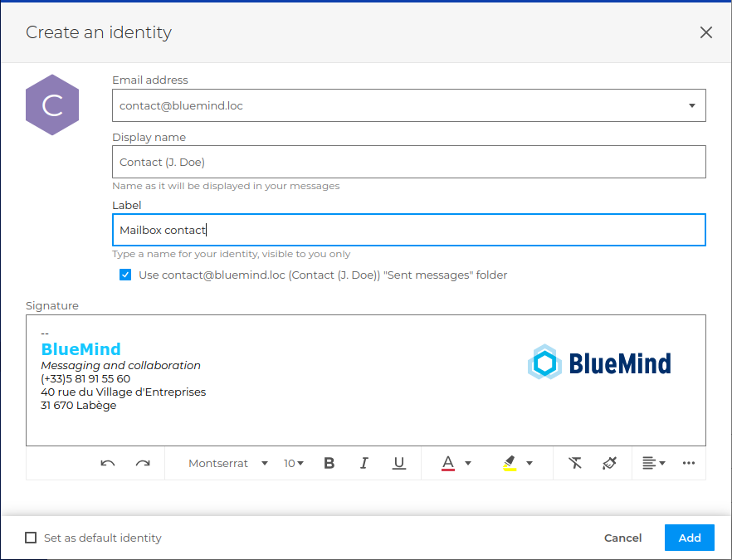Apply the yellow highlight color
732x560 pixels.
[510, 463]
